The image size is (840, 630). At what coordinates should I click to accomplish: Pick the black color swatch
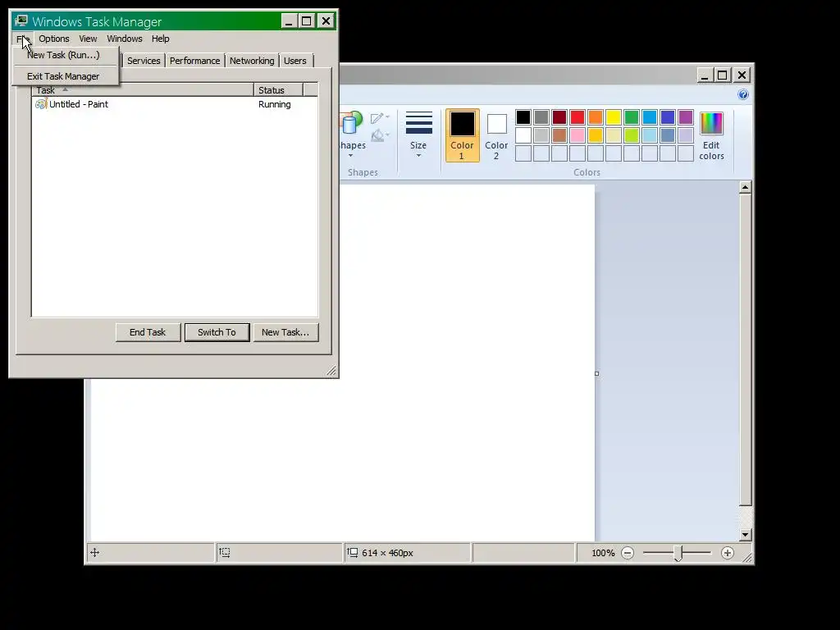pos(523,117)
